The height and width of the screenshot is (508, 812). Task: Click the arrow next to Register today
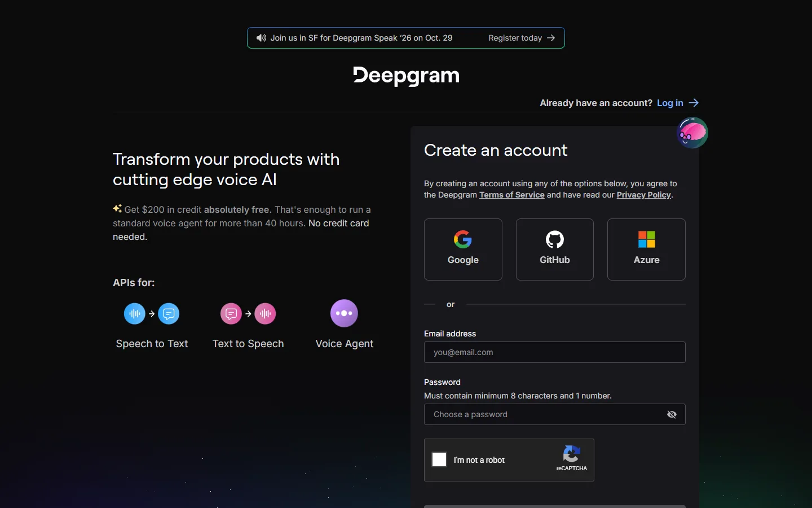coord(551,38)
